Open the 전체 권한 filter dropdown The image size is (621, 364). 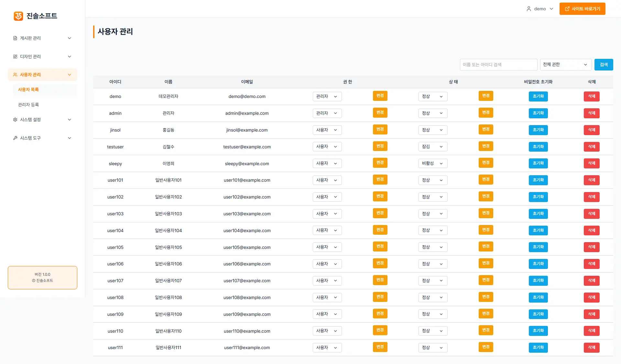tap(565, 65)
